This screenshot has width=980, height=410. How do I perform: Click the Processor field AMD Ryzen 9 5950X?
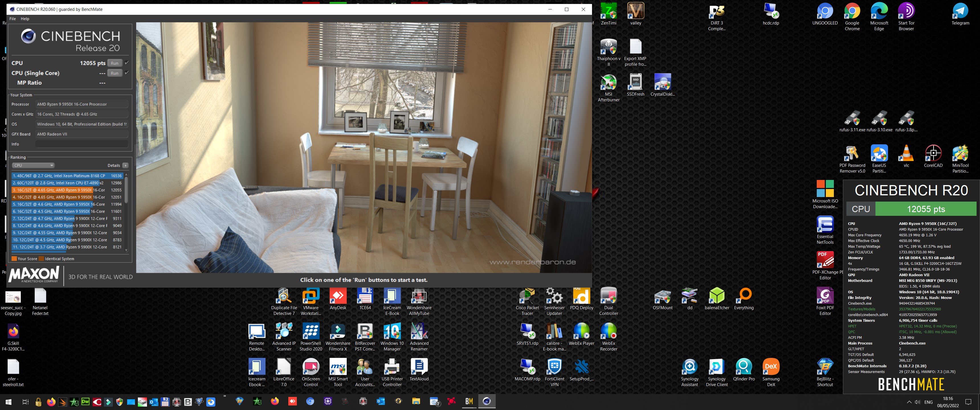tap(81, 104)
